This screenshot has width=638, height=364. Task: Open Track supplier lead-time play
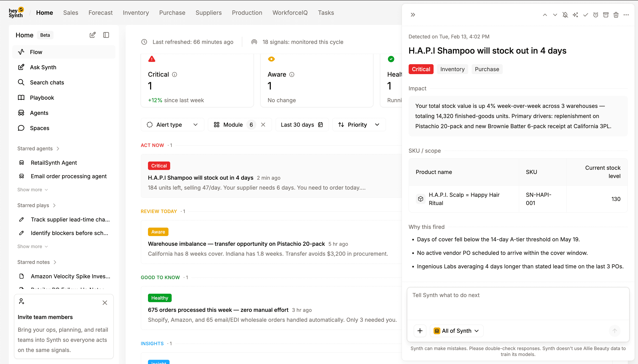click(x=64, y=219)
